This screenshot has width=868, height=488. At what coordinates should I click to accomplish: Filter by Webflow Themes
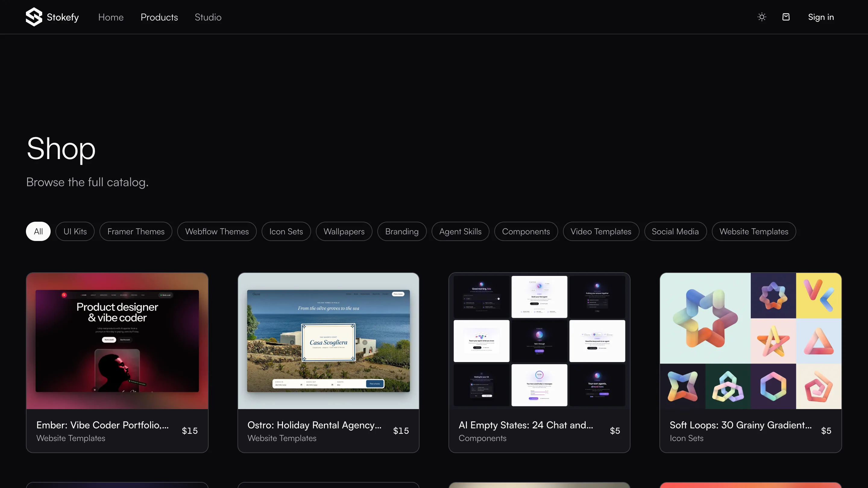(217, 231)
